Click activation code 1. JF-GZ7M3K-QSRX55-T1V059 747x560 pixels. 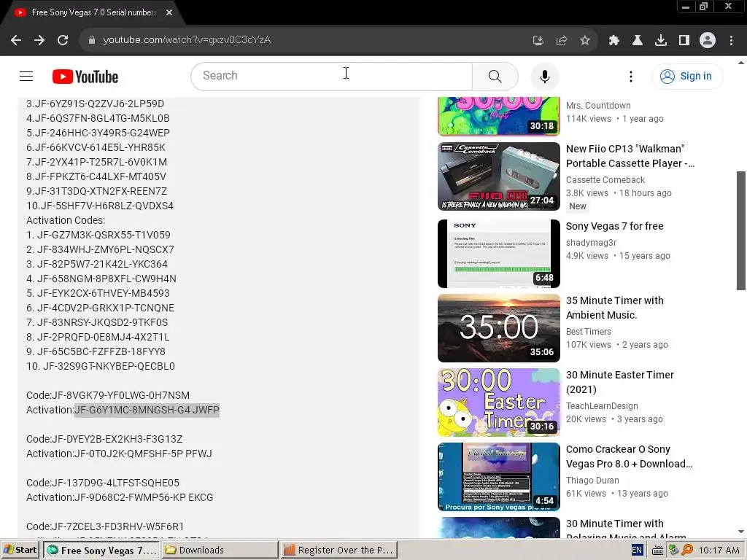98,235
